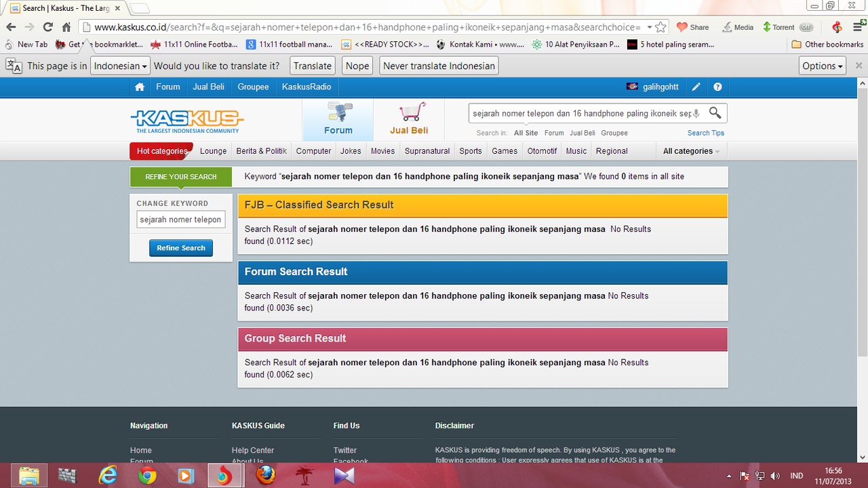Open the Indonesian language dropdown

pos(121,66)
